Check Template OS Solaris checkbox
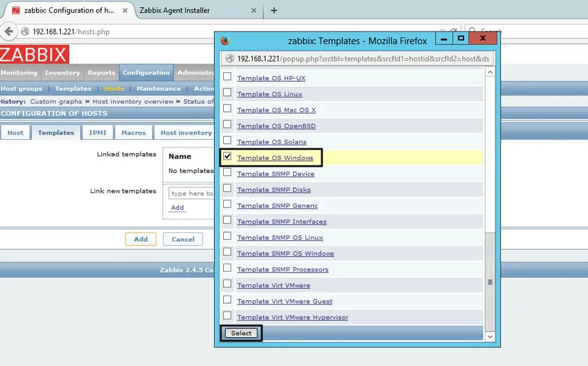Image resolution: width=588 pixels, height=366 pixels. pyautogui.click(x=227, y=140)
